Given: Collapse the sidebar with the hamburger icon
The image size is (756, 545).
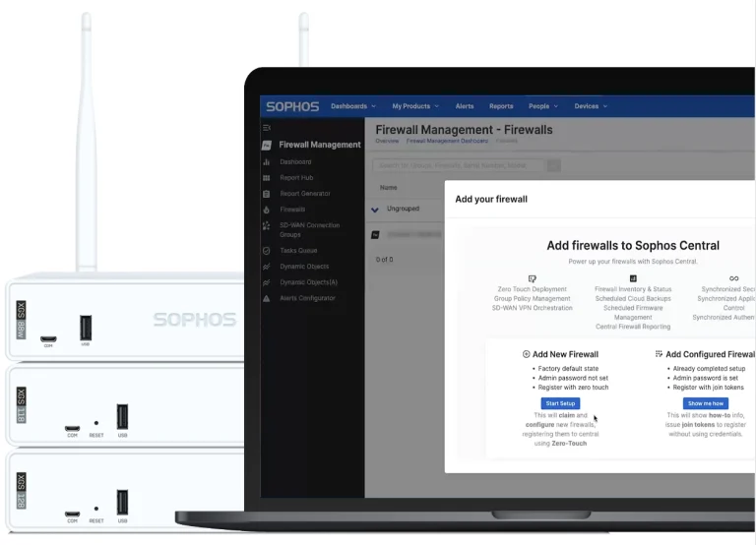Looking at the screenshot, I should (267, 128).
